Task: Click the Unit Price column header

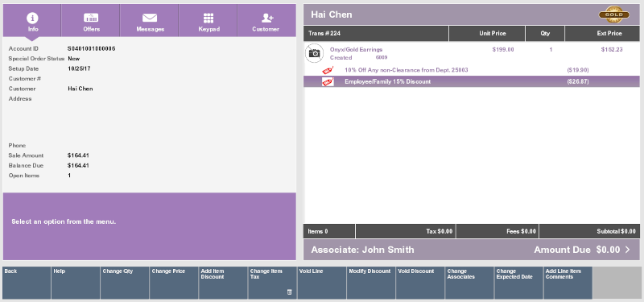Action: click(x=487, y=34)
